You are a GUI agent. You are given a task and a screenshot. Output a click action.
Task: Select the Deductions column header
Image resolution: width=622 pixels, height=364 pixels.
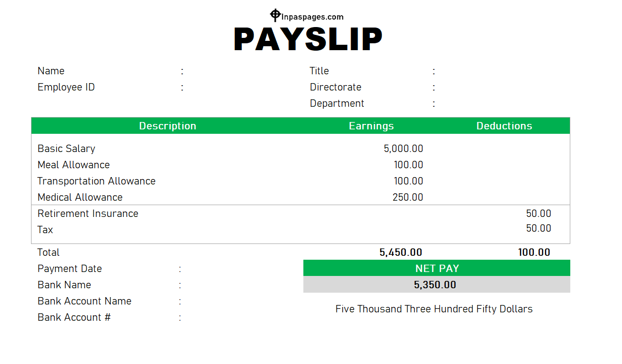(504, 126)
